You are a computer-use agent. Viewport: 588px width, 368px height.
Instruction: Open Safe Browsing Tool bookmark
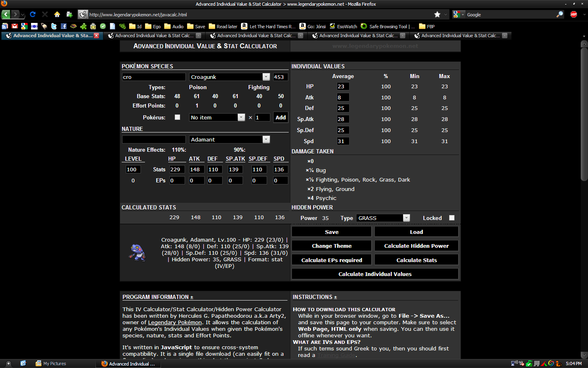[388, 26]
